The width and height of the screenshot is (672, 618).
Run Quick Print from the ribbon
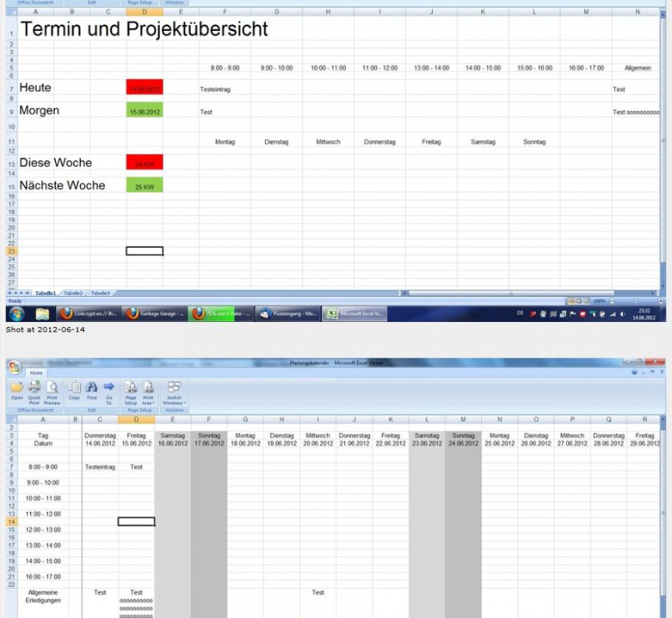pos(34,392)
